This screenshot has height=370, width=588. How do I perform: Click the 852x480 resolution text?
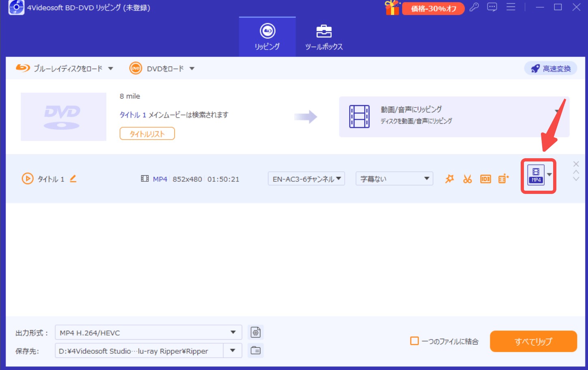pyautogui.click(x=187, y=179)
